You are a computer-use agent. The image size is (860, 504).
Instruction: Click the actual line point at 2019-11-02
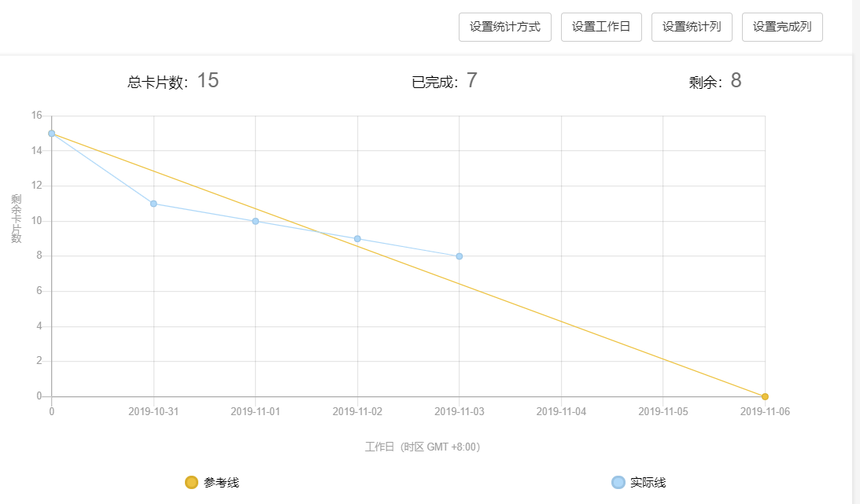(x=357, y=238)
